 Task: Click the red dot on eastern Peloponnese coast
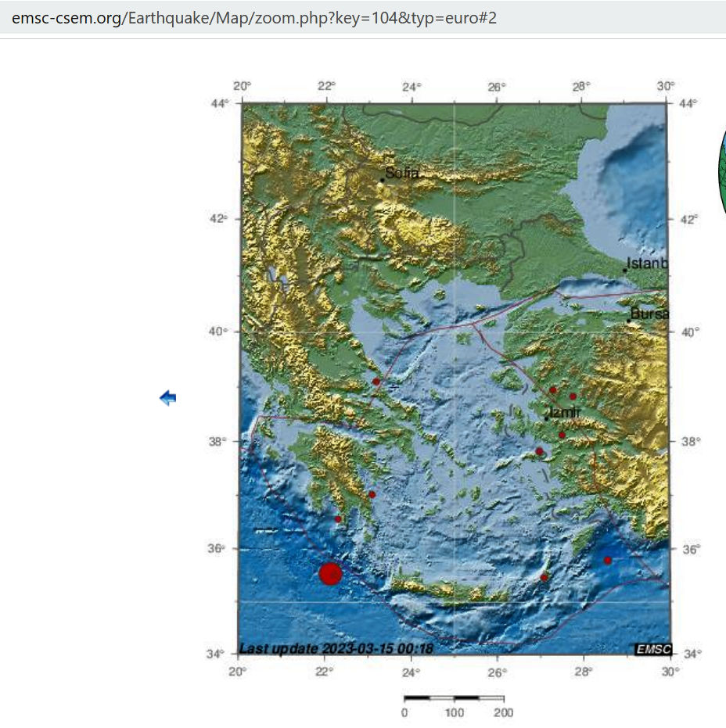pos(372,494)
